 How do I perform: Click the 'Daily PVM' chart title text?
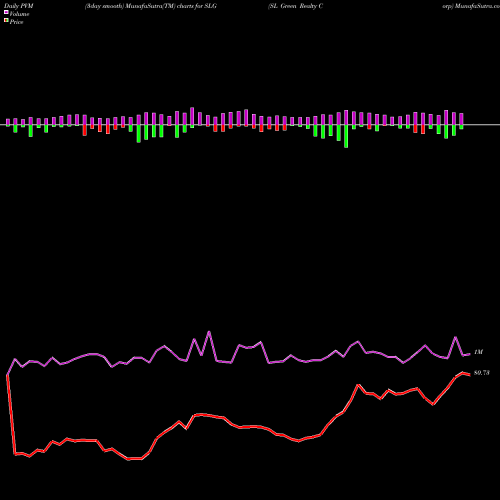(x=19, y=6)
